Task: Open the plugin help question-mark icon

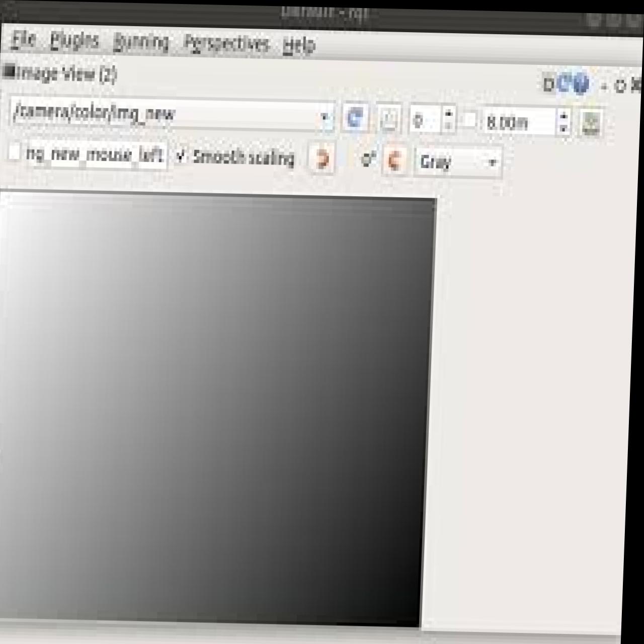Action: (x=580, y=84)
